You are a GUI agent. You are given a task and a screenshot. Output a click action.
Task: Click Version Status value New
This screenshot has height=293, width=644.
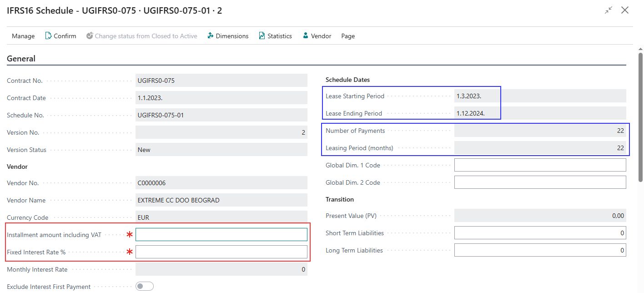coord(221,150)
